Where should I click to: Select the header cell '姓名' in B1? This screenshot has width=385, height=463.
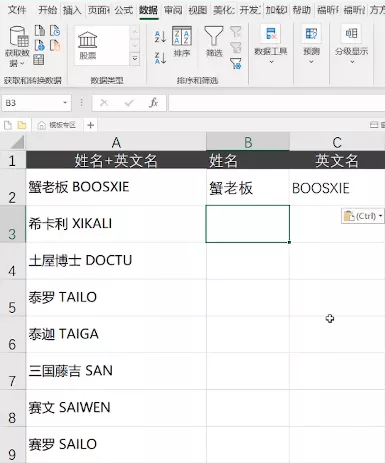(x=248, y=160)
